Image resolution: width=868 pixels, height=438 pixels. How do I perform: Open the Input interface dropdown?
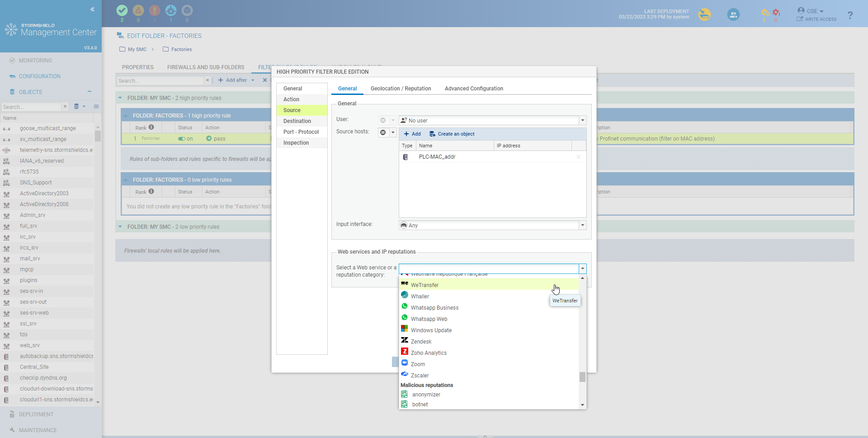click(583, 225)
